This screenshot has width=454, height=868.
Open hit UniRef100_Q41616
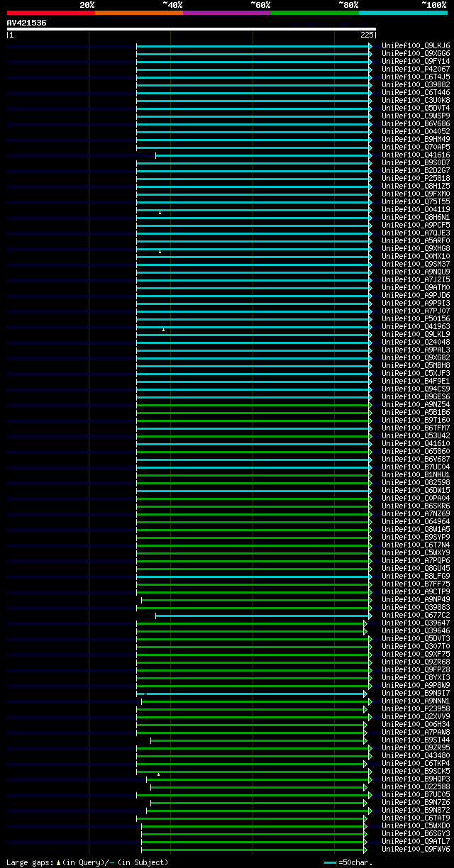point(416,155)
